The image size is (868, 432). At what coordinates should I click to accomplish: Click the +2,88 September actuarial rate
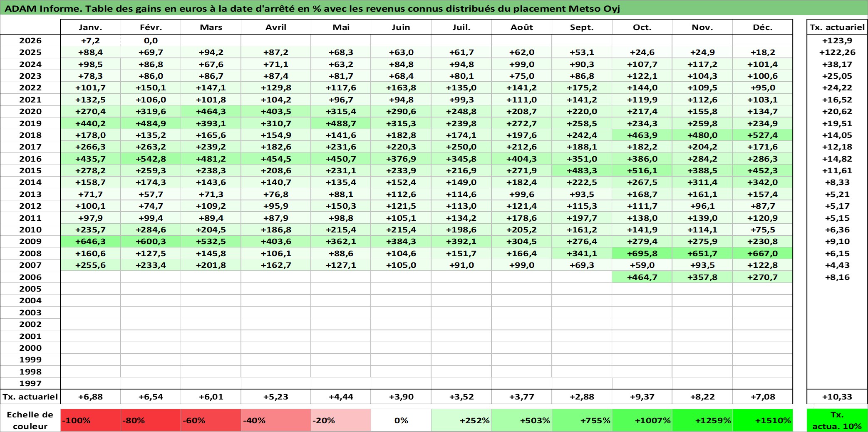(x=582, y=397)
